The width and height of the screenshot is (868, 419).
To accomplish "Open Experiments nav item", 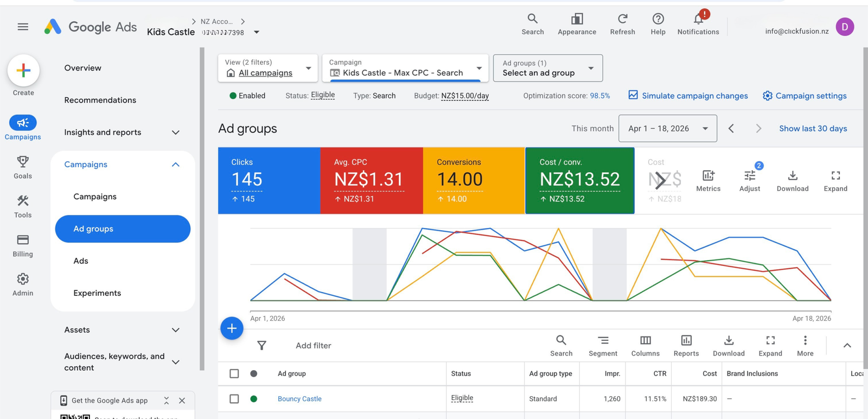I will coord(97,293).
